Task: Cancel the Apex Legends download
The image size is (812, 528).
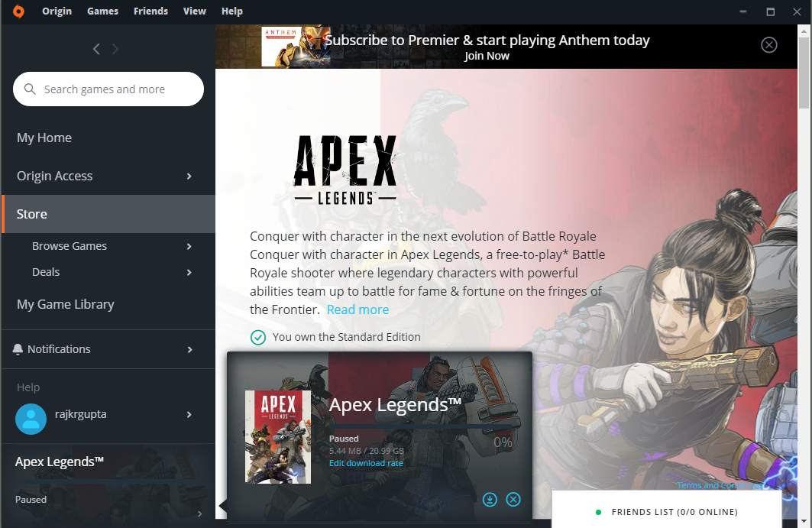Action: pyautogui.click(x=513, y=500)
